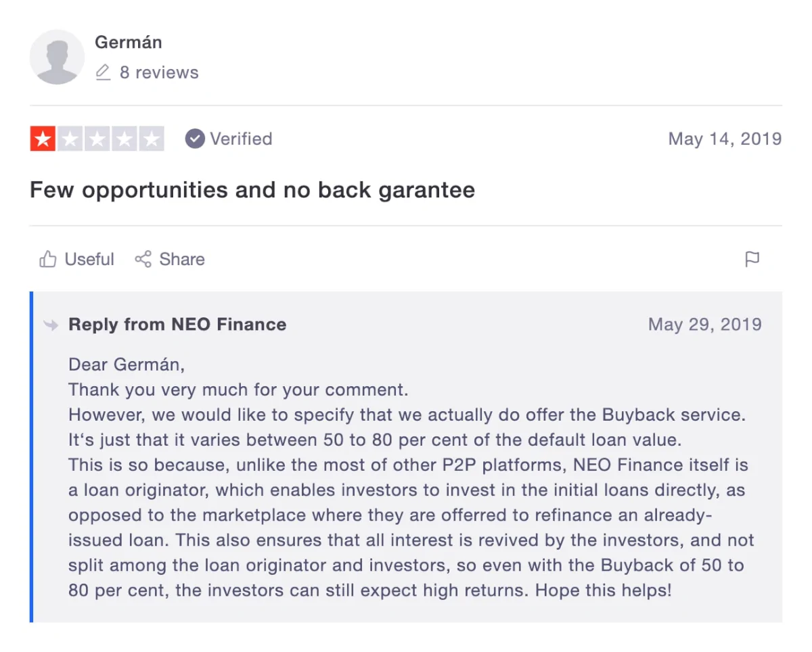Click the thumbs-up Useful icon
This screenshot has height=652, width=812.
48,259
